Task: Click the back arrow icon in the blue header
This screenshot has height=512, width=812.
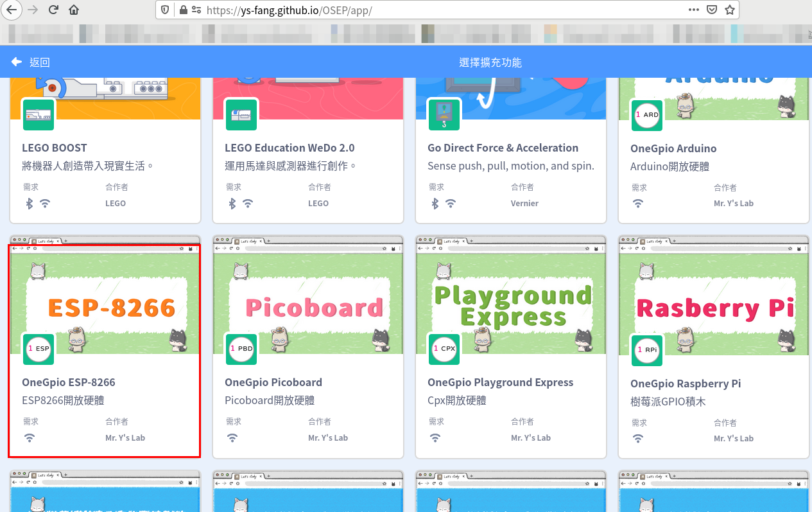Action: (15, 62)
